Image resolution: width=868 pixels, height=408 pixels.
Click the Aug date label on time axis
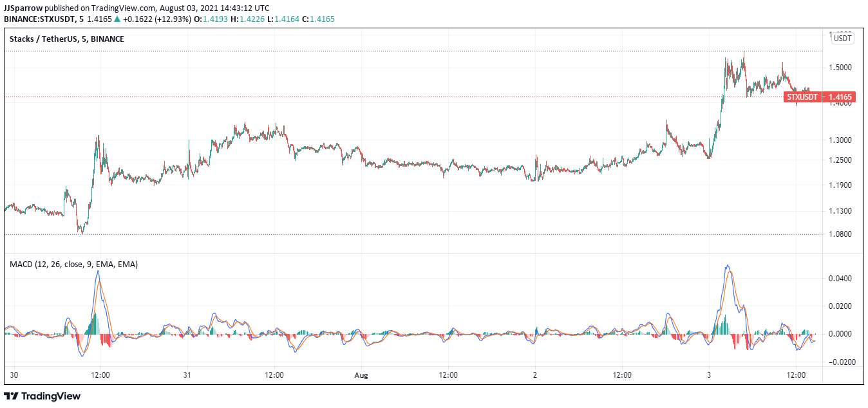tap(361, 375)
